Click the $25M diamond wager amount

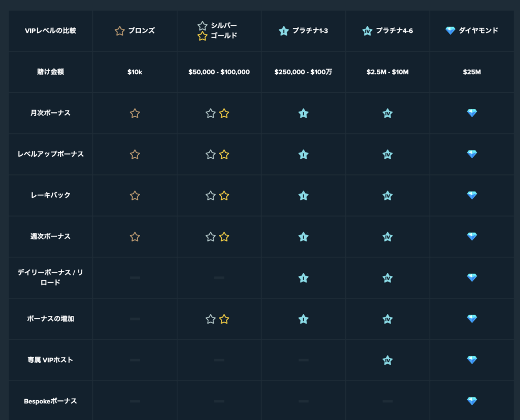(x=472, y=72)
